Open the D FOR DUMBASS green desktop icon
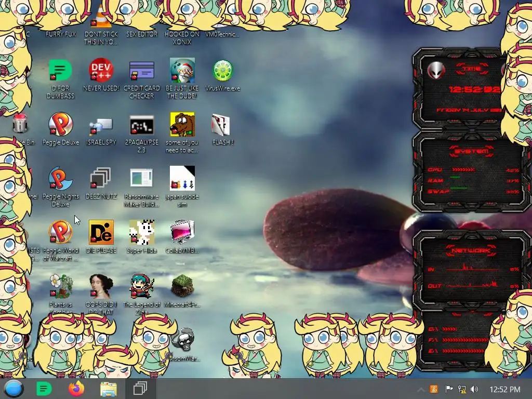532x399 pixels. (x=60, y=70)
